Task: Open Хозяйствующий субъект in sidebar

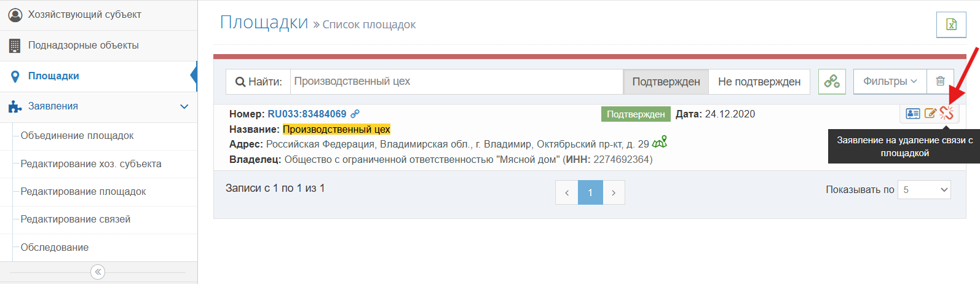Action: click(x=84, y=15)
